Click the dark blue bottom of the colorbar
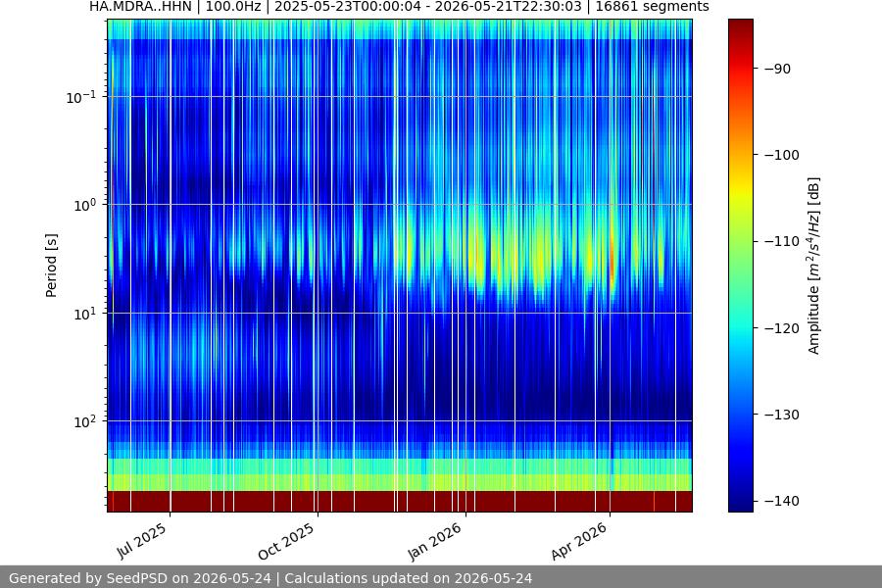The image size is (882, 588). click(x=740, y=502)
